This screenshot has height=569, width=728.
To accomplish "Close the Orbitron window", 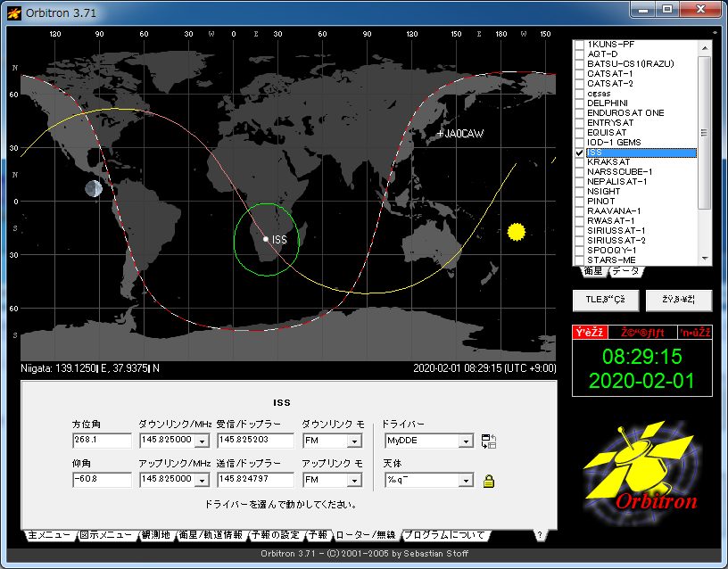I will pos(701,10).
